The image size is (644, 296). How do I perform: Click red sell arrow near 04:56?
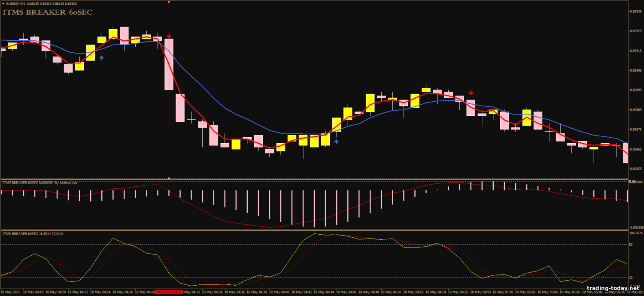coord(471,93)
